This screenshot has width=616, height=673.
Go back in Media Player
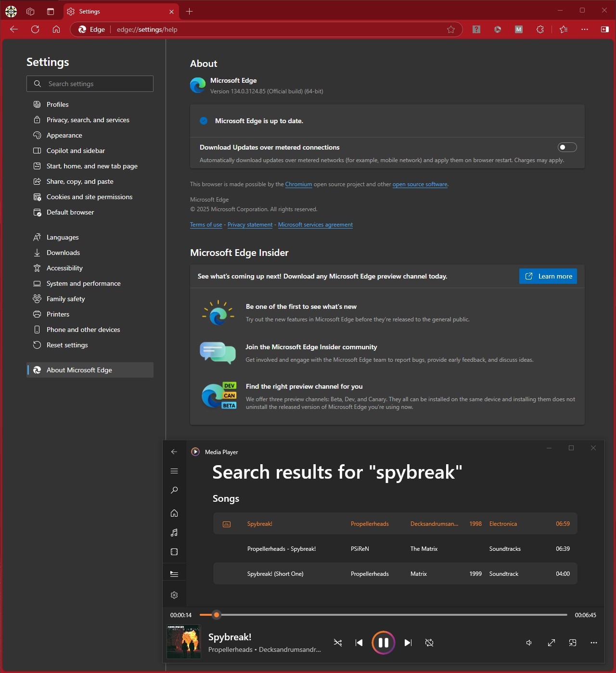click(x=174, y=452)
